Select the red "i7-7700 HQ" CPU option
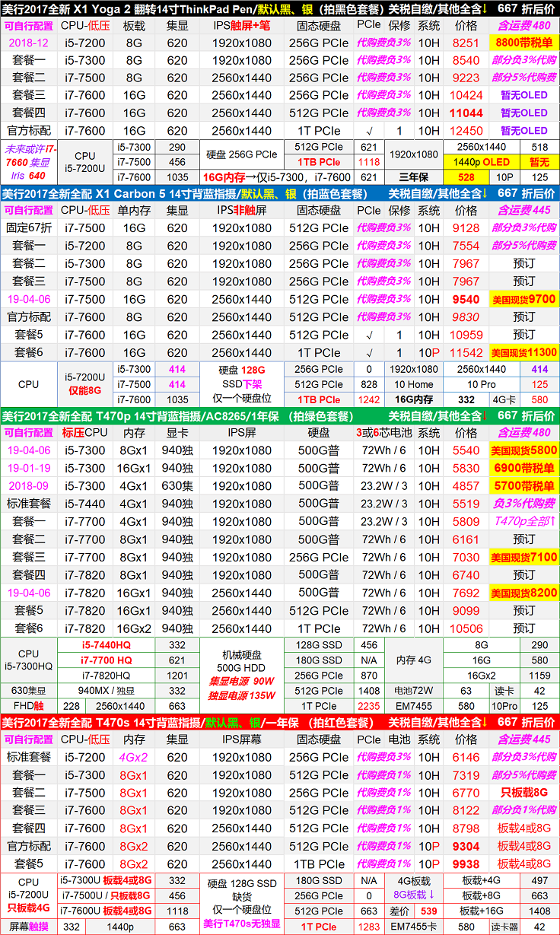 pos(107,660)
